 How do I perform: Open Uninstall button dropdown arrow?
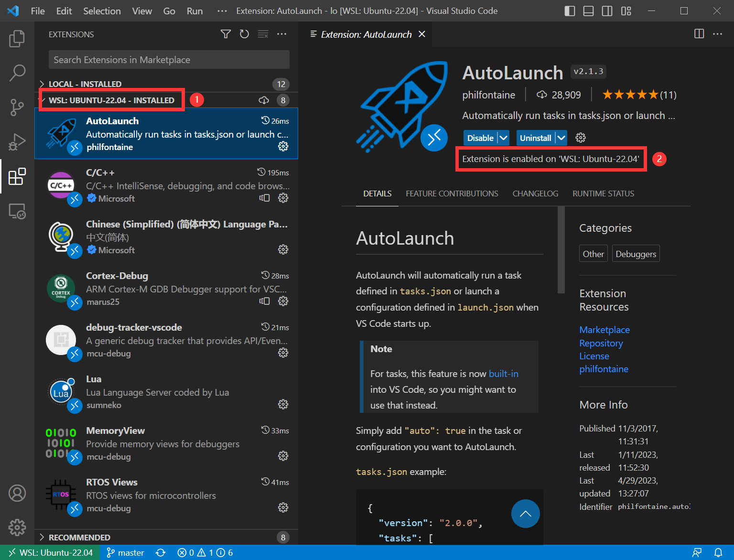561,138
